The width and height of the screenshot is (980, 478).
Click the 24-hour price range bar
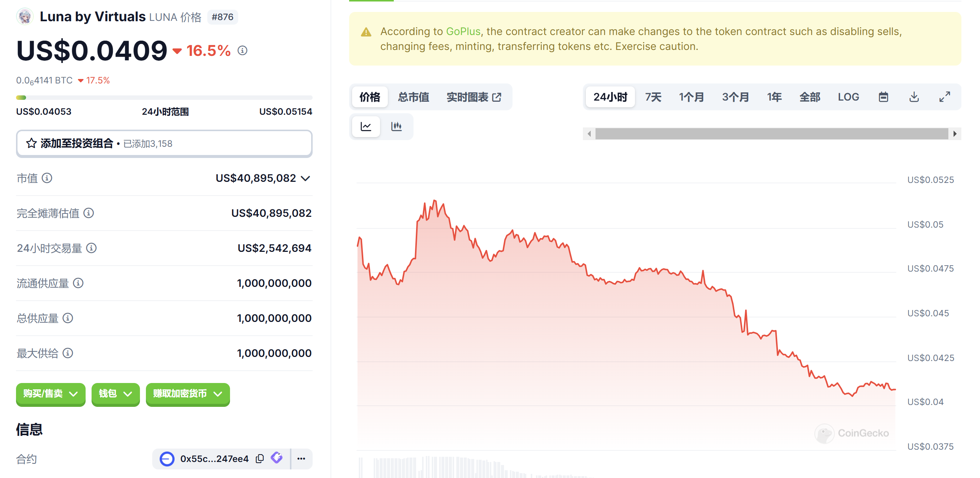pyautogui.click(x=164, y=98)
